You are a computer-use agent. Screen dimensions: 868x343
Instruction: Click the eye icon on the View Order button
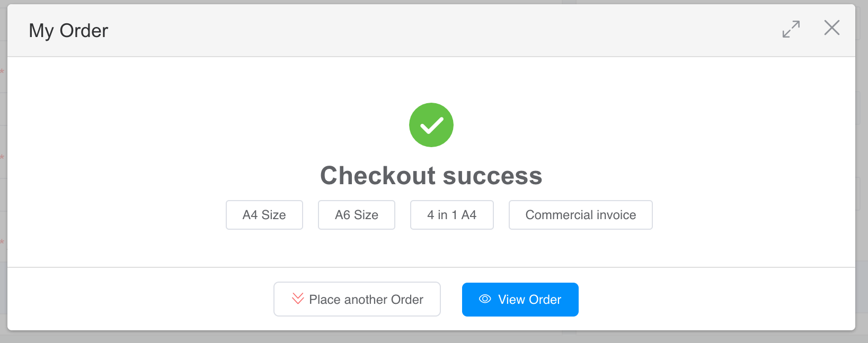(x=484, y=299)
